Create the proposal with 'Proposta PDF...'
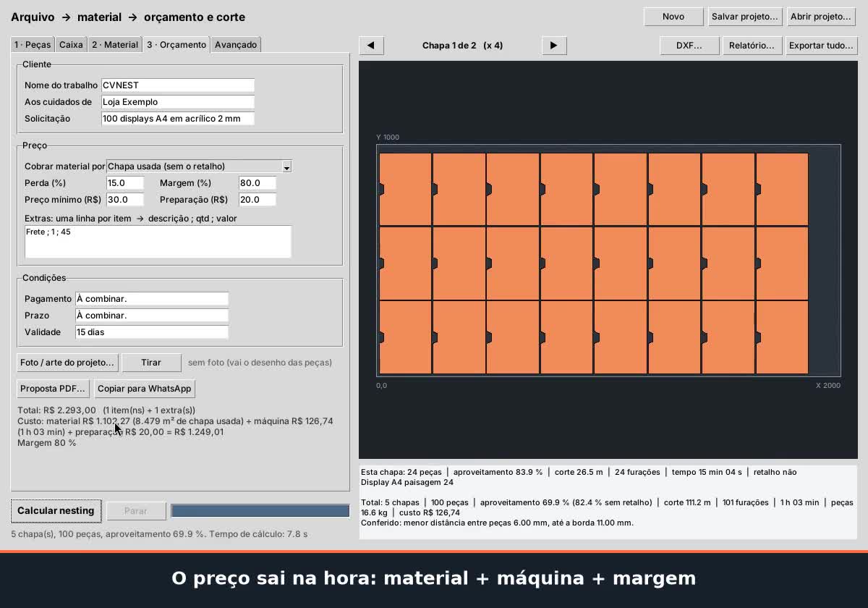The width and height of the screenshot is (868, 608). click(x=53, y=389)
